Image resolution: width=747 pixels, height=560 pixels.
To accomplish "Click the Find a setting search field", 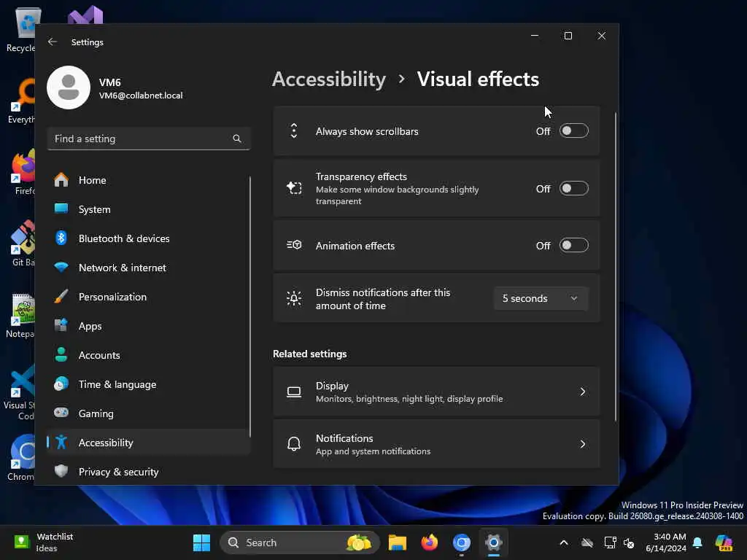I will coord(149,139).
